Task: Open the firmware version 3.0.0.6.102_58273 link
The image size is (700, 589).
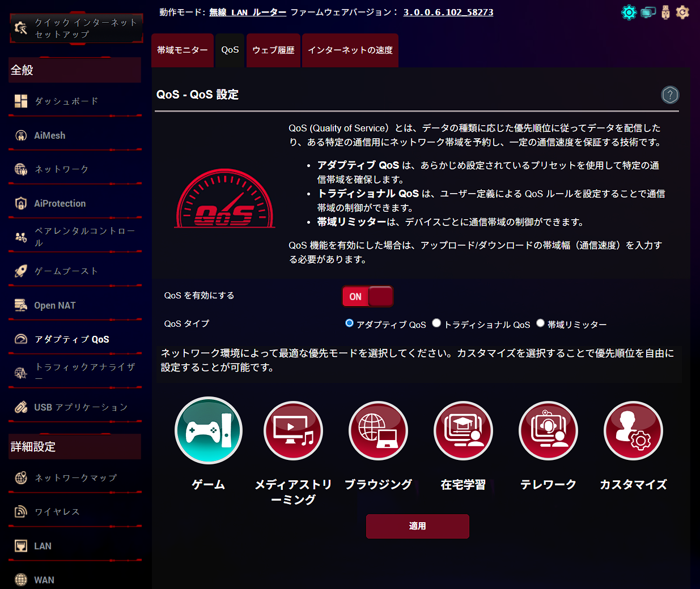Action: point(448,12)
